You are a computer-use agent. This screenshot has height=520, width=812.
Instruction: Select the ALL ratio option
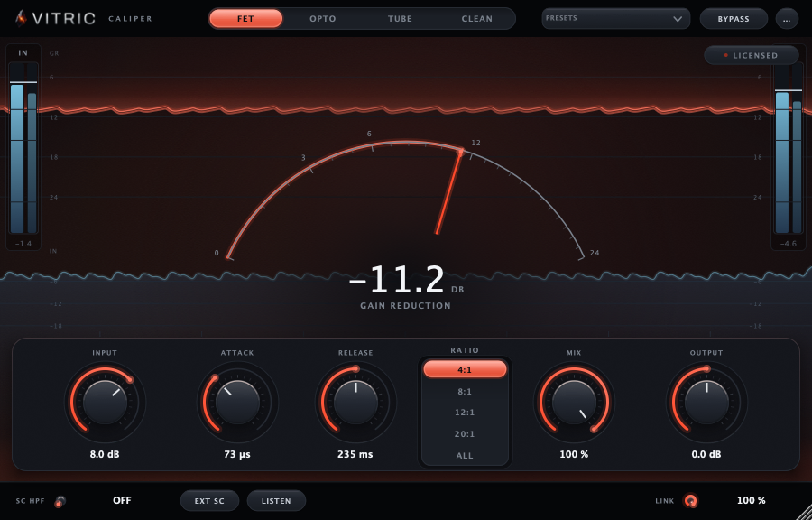(x=465, y=456)
